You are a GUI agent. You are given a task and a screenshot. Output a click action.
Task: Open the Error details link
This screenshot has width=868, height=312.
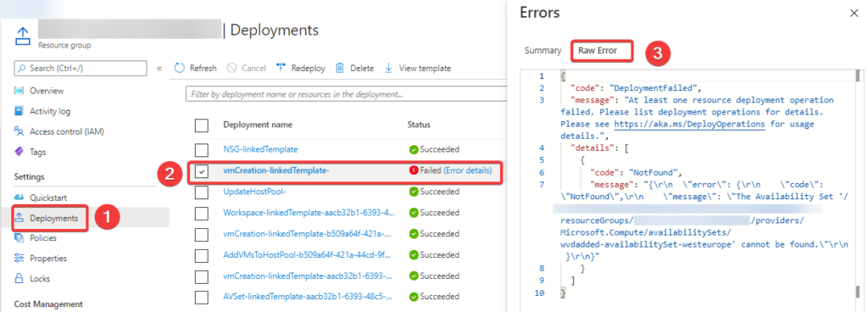[x=468, y=170]
